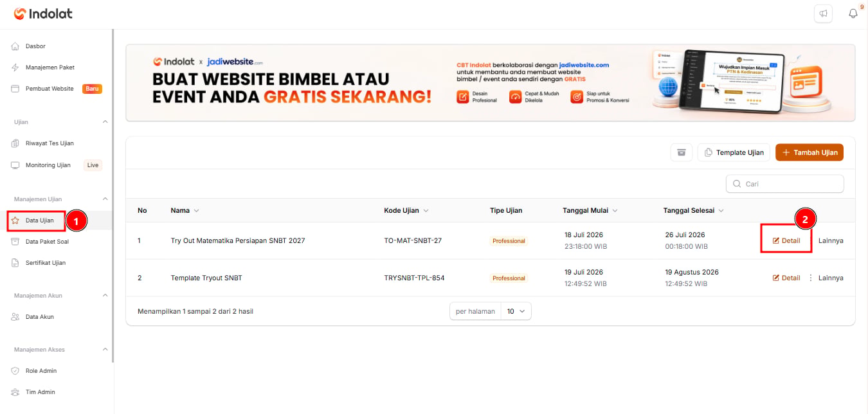Click the Template Ujian button
868x414 pixels.
(x=734, y=152)
